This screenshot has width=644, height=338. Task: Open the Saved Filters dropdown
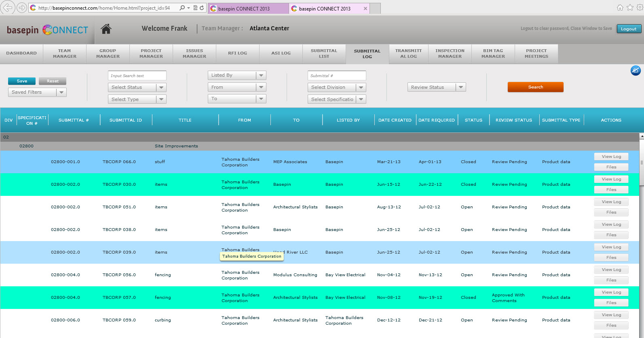[x=37, y=92]
